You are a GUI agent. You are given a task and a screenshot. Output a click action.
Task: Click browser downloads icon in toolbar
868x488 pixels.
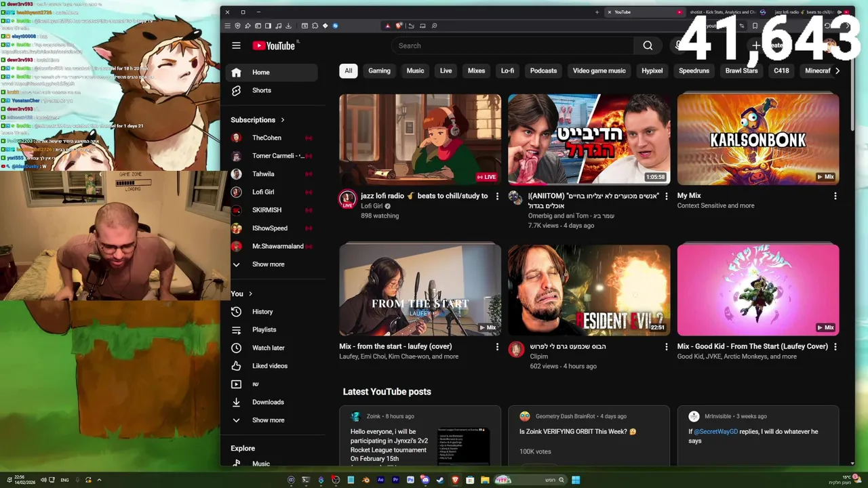coord(288,26)
